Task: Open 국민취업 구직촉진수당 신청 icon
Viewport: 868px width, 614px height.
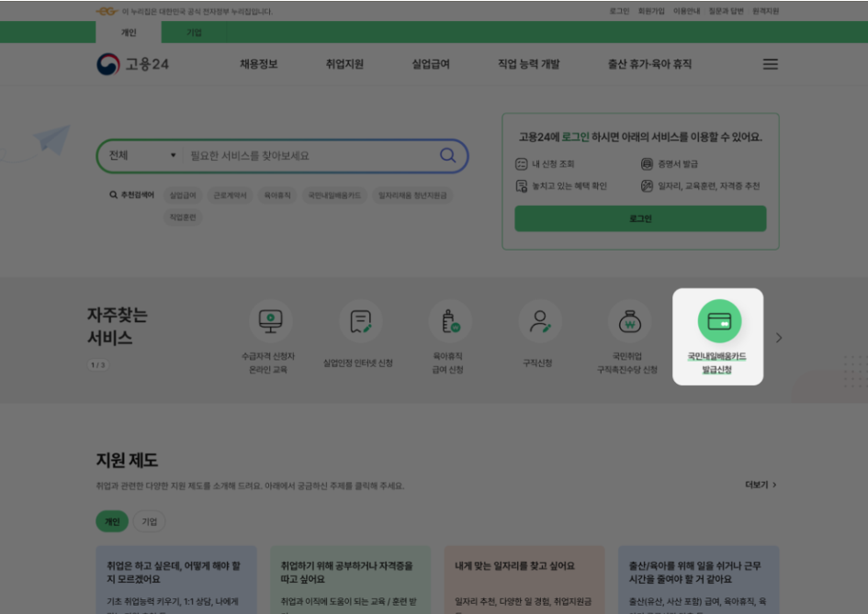Action: click(629, 321)
